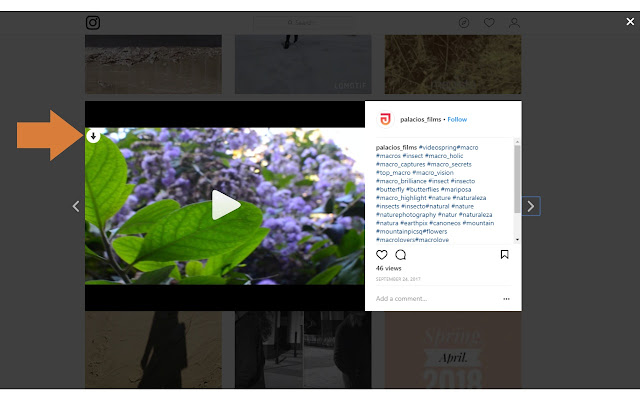Open the three-dot more options menu

pos(506,299)
